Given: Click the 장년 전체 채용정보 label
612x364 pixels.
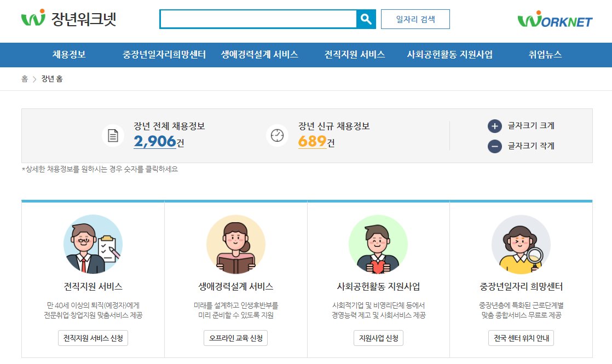Looking at the screenshot, I should [x=169, y=126].
